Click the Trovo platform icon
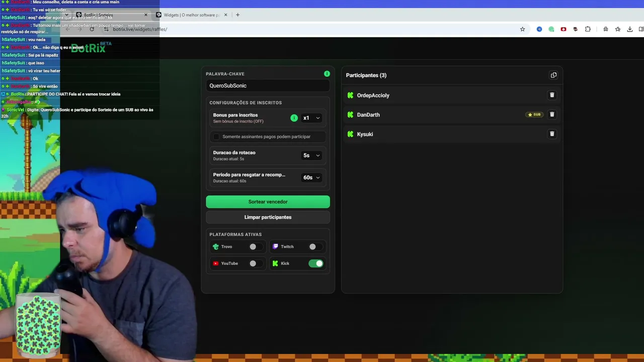Viewport: 644px width, 362px height. (216, 247)
